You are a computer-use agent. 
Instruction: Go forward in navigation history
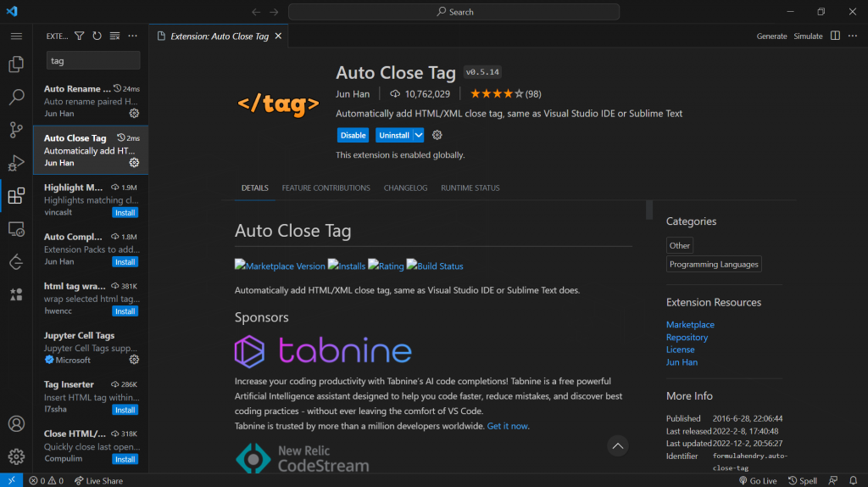tap(274, 12)
